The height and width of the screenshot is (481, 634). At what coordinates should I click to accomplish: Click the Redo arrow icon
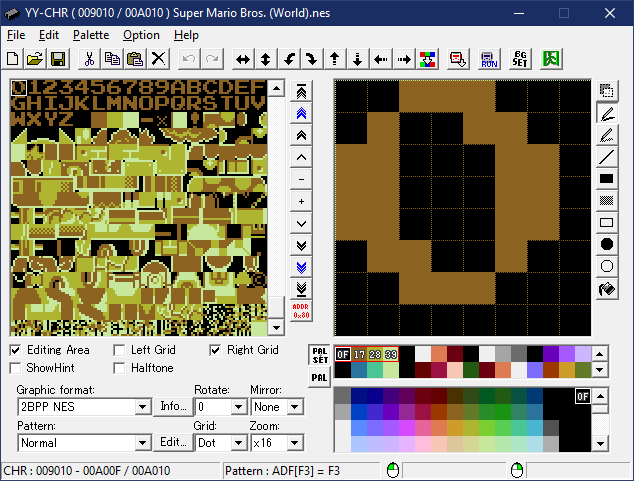pyautogui.click(x=212, y=59)
